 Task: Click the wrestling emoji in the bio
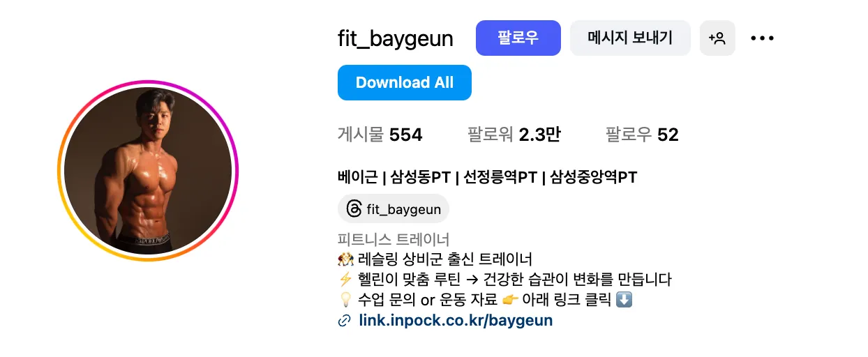click(x=345, y=260)
